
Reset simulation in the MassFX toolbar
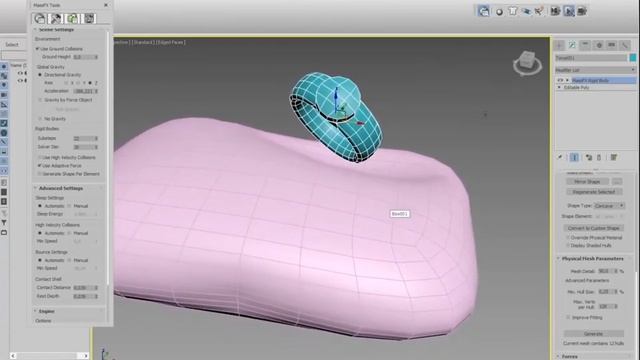(x=555, y=11)
